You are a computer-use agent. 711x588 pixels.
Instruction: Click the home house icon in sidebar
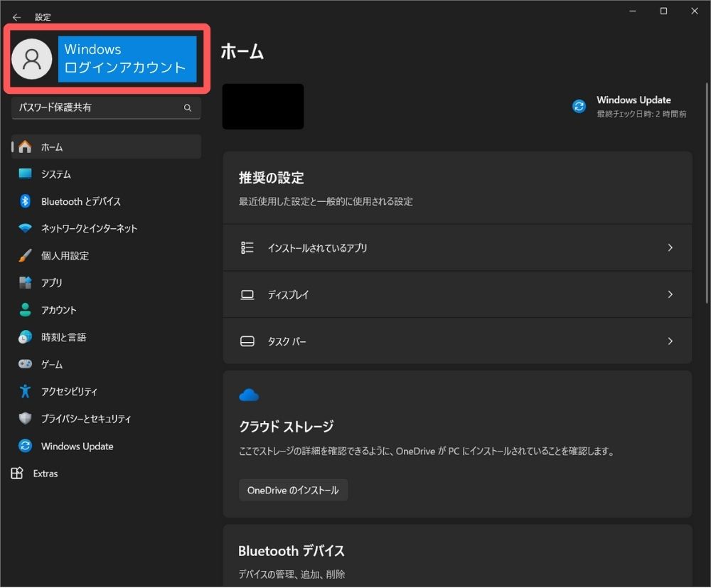pos(25,146)
